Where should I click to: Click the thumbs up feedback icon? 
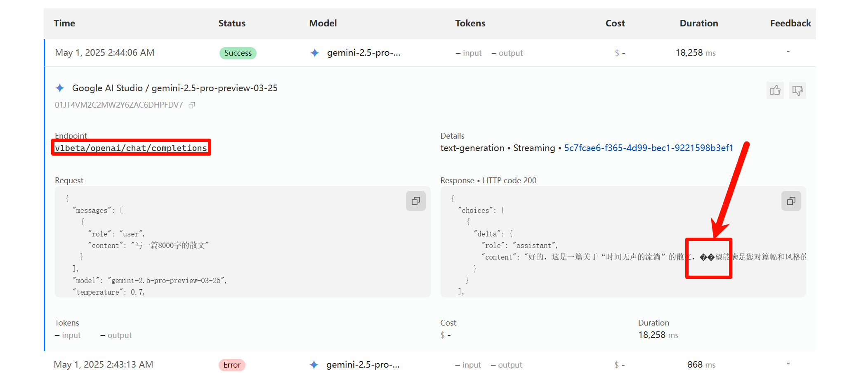click(x=775, y=90)
